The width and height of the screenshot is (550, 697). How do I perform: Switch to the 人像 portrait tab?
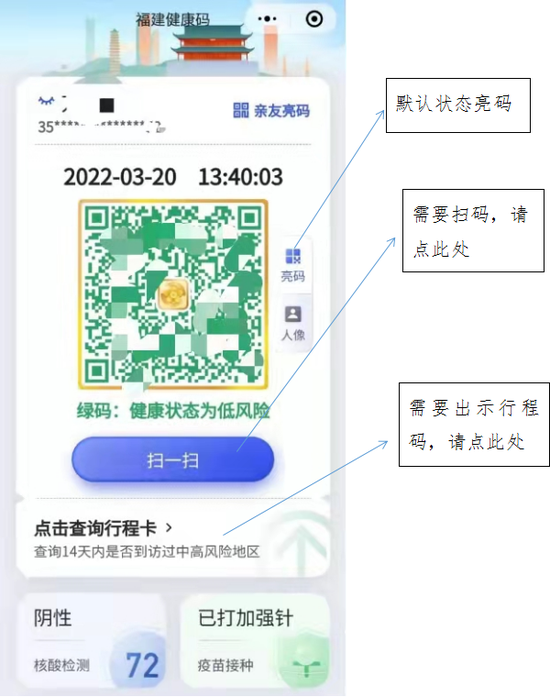(x=293, y=323)
